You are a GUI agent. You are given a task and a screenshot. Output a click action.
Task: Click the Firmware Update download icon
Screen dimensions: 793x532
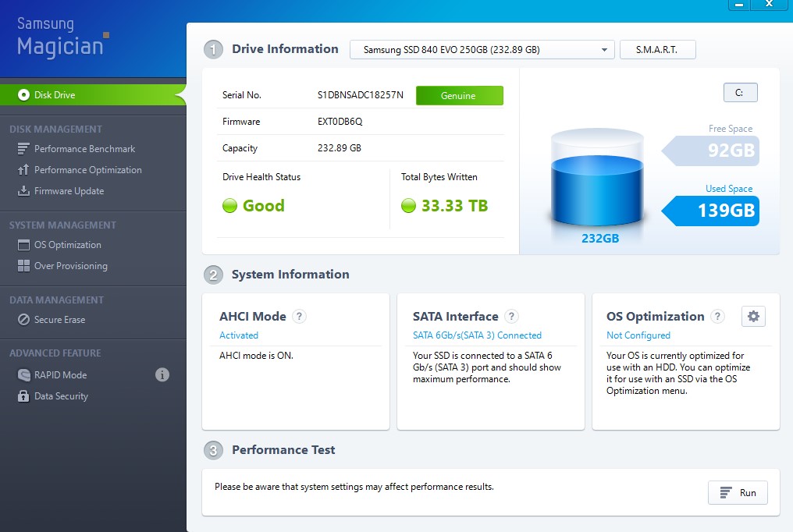[x=23, y=191]
